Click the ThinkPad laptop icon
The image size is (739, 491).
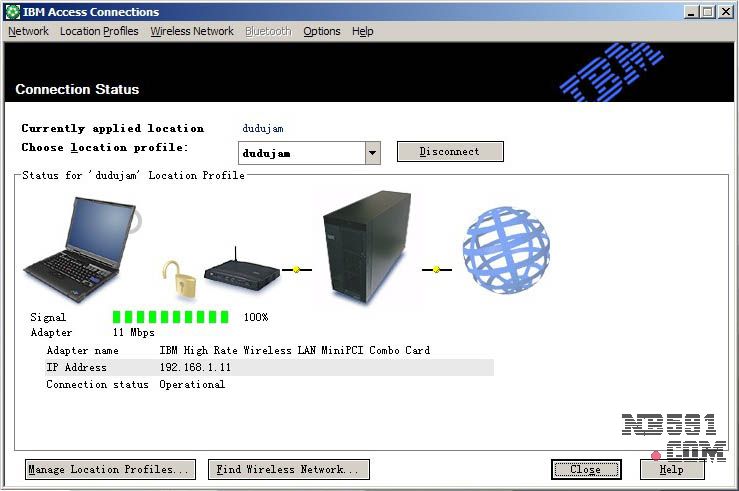[x=80, y=250]
